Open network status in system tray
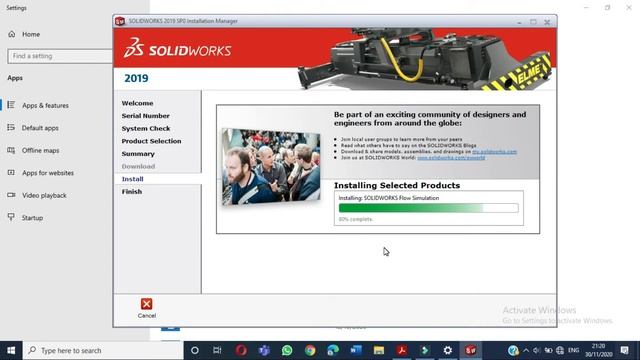 pyautogui.click(x=560, y=350)
